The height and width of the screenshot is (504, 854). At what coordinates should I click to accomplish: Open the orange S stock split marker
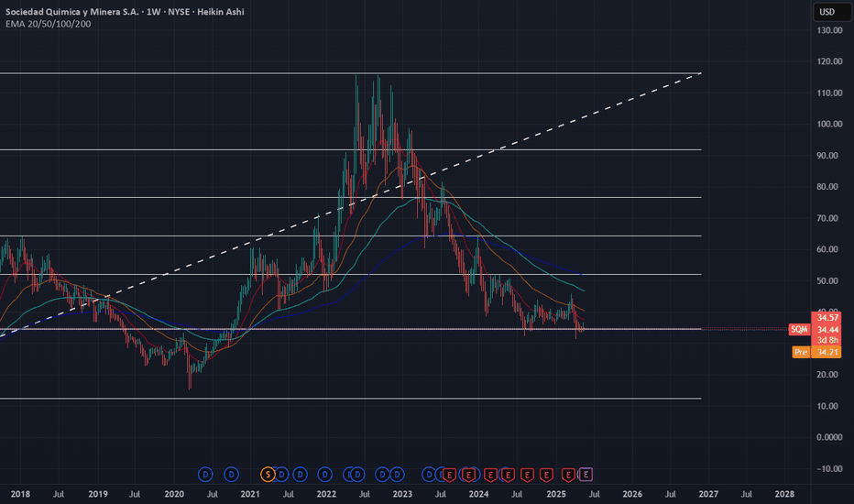point(268,475)
